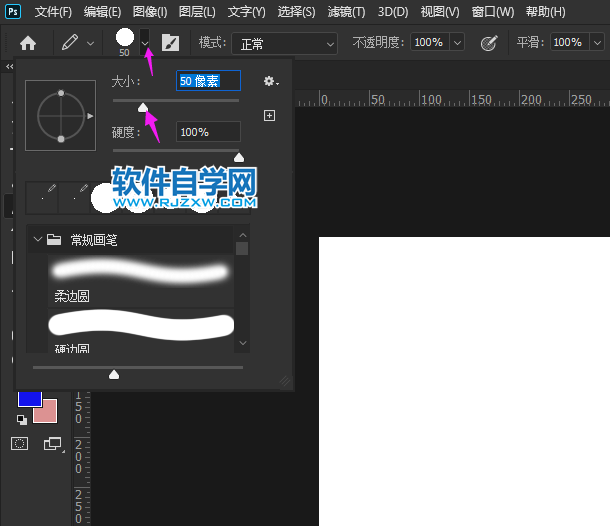Open the 滤镜(T) menu
This screenshot has width=610, height=526.
click(346, 12)
